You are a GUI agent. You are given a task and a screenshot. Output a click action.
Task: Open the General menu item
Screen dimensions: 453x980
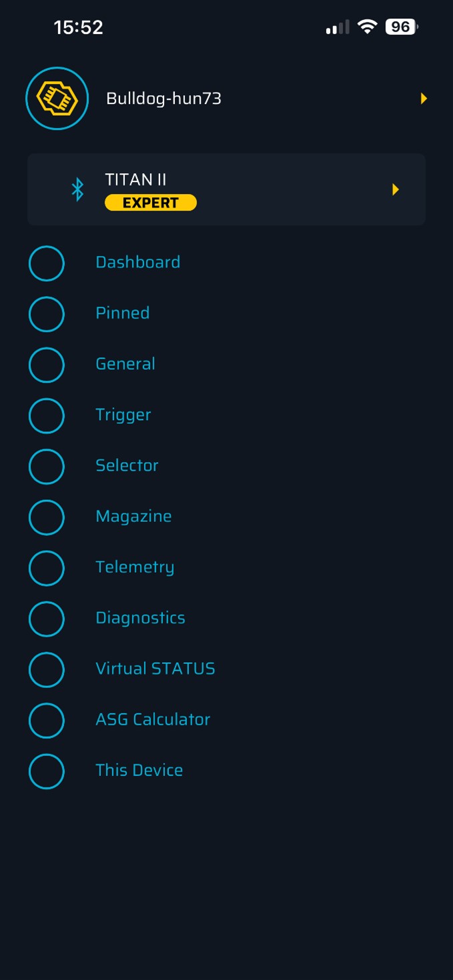(x=125, y=364)
